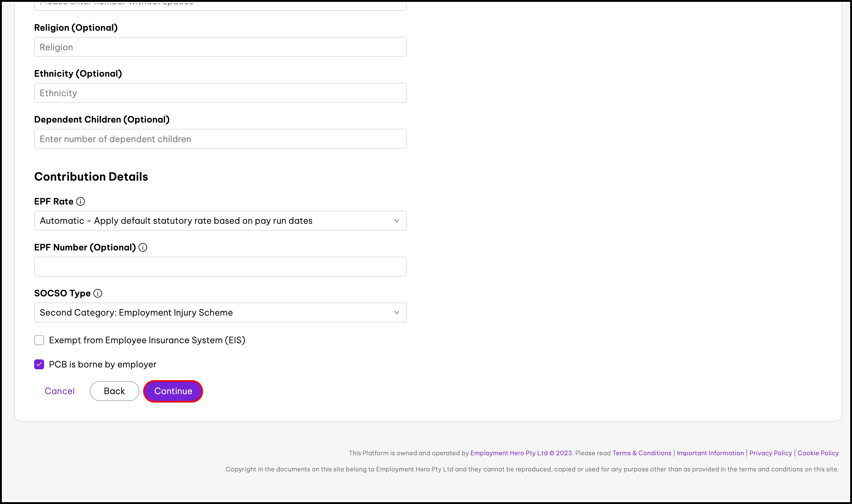Tick Exempt from Employee Insurance System checkbox
This screenshot has height=504, width=852.
click(39, 340)
